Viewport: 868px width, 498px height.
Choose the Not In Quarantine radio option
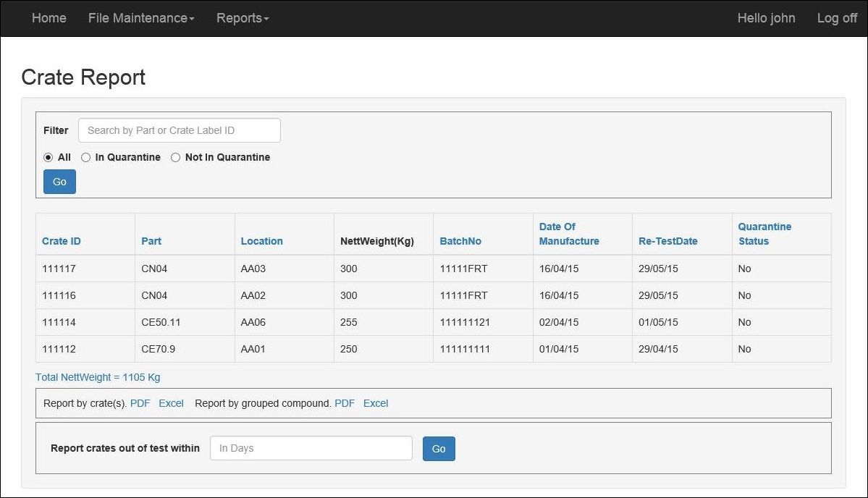click(176, 157)
